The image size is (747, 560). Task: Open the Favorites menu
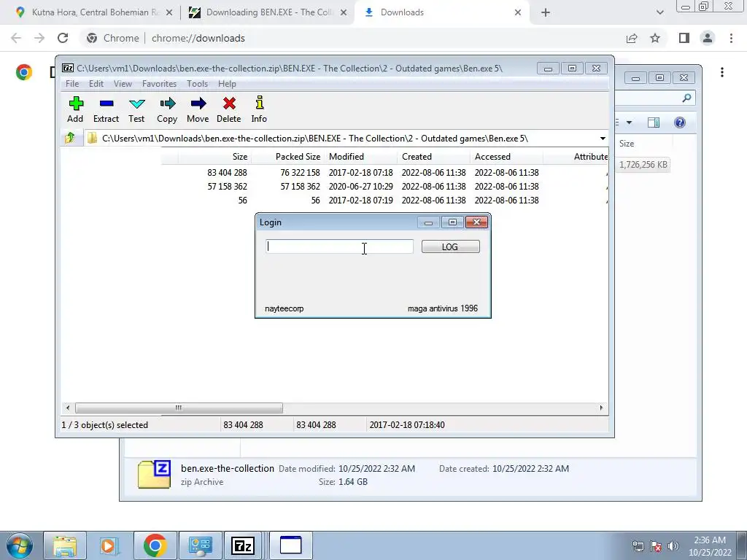point(159,84)
